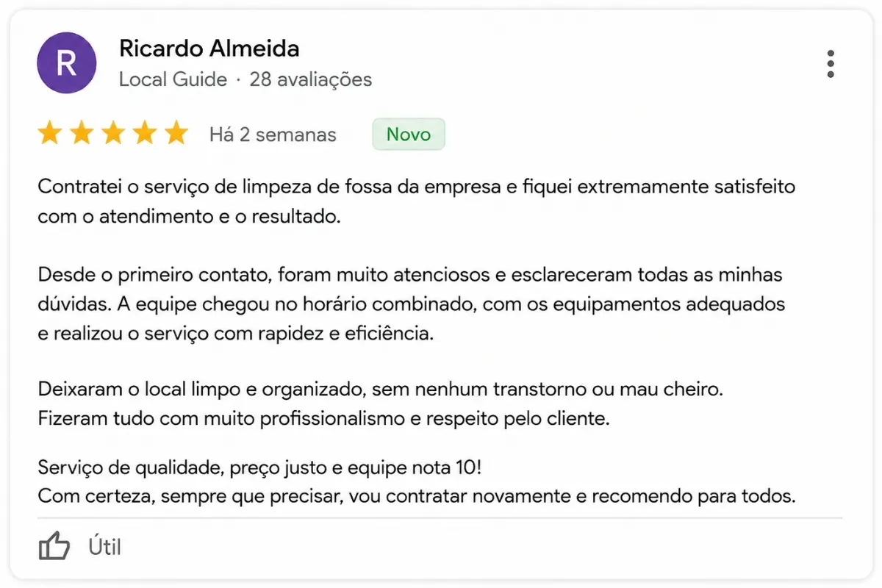882x588 pixels.
Task: Click the thumbs-up icon
Action: point(54,546)
